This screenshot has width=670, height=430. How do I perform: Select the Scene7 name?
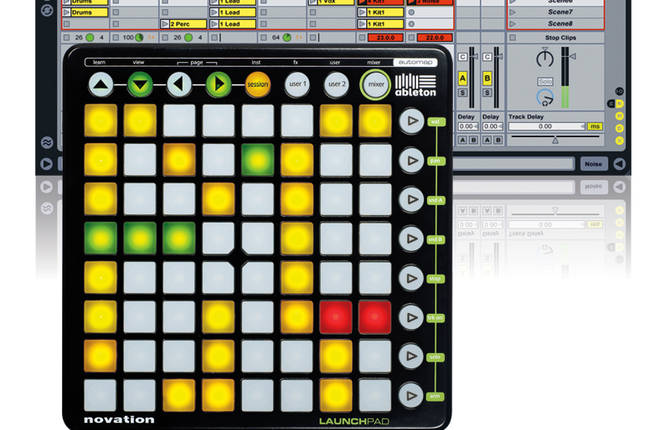560,12
